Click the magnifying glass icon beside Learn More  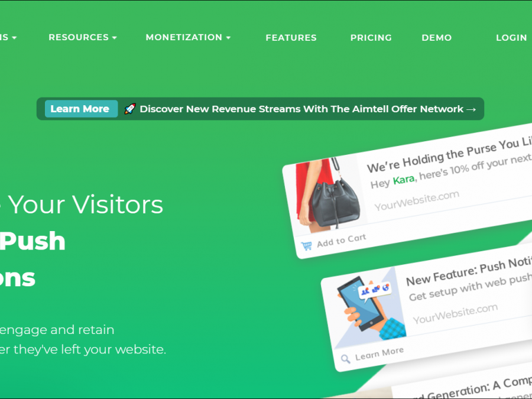tap(345, 359)
